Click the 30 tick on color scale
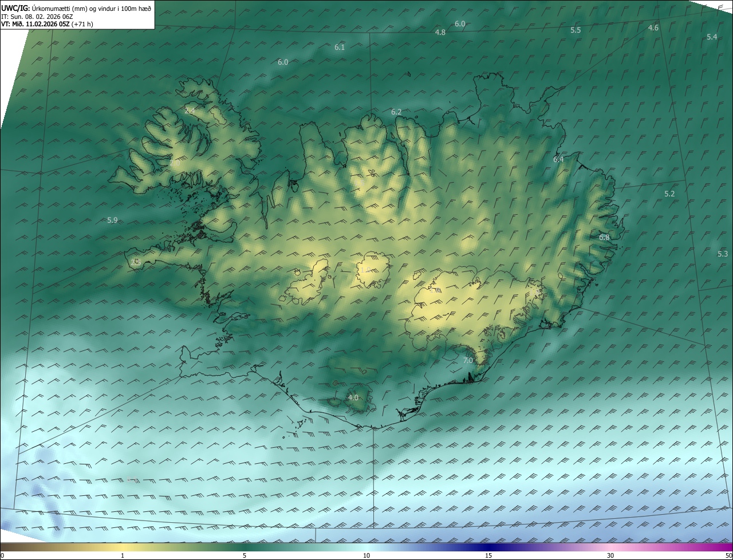 pos(610,555)
